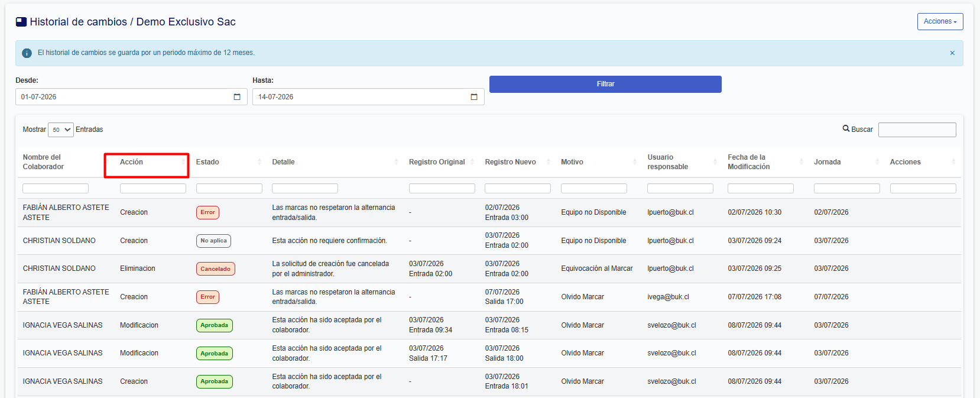The height and width of the screenshot is (398, 980).
Task: Click the Desde date field 01-07-2026
Action: click(131, 97)
